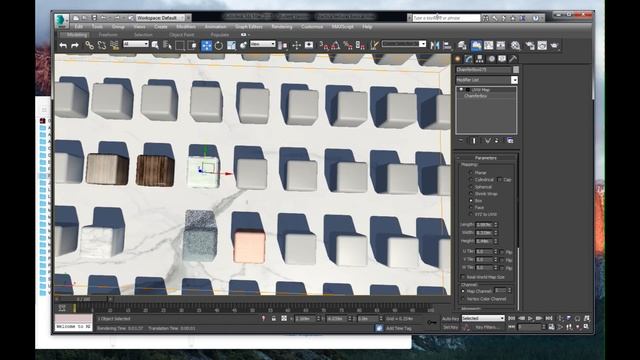
Task: Open the Help menu
Action: (x=367, y=27)
